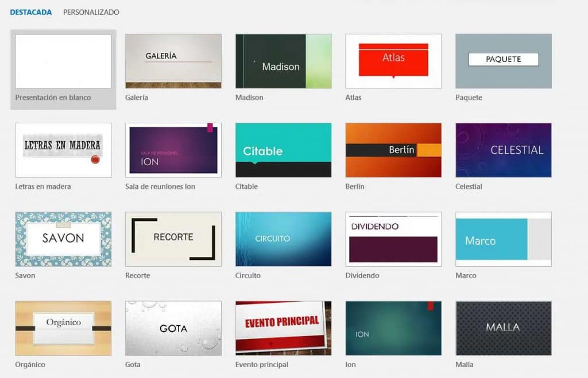Select the DESTACADA tab
This screenshot has width=588, height=378.
point(30,11)
